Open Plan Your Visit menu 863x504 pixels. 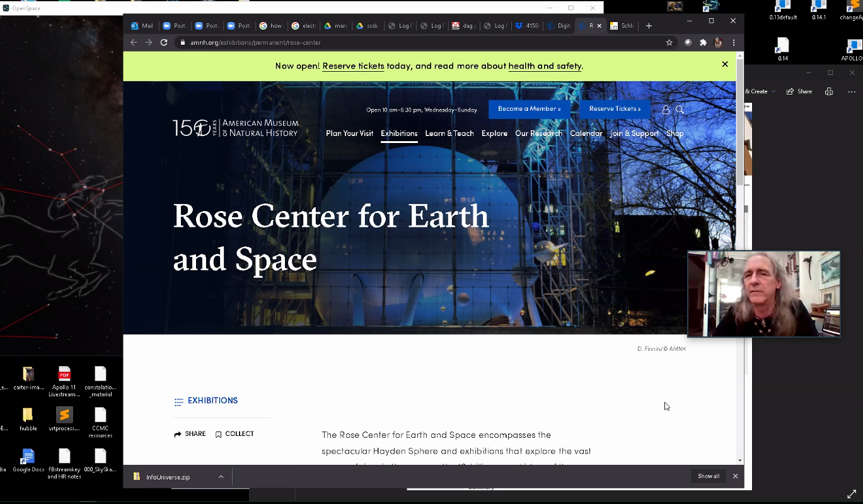[349, 134]
